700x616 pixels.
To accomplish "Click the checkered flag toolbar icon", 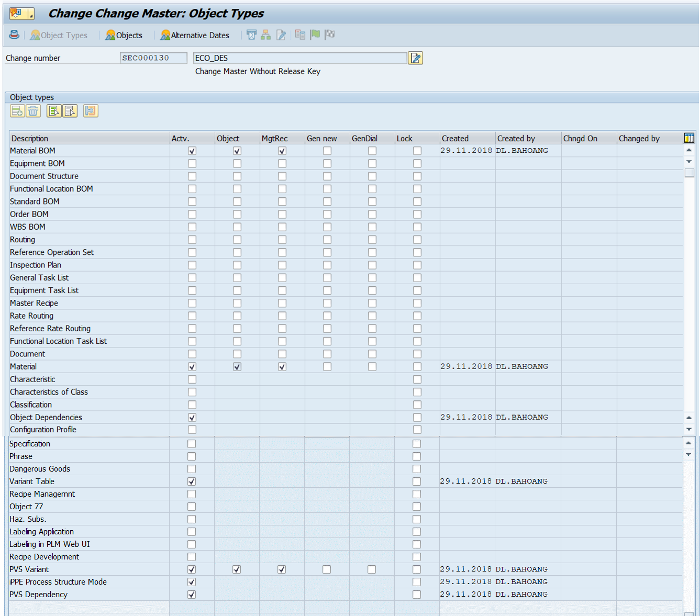I will pyautogui.click(x=330, y=35).
